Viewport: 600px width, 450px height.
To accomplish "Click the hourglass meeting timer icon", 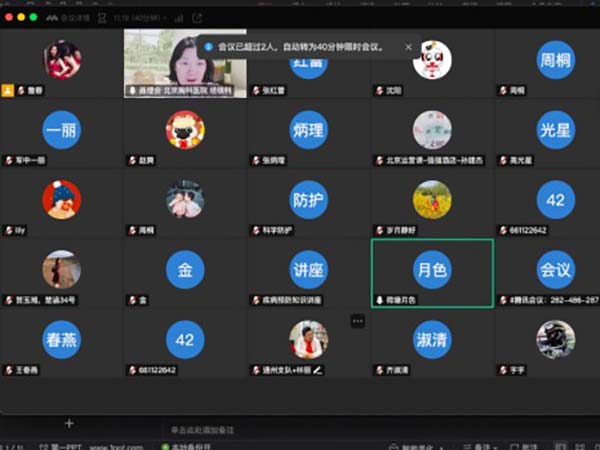I will tap(101, 18).
